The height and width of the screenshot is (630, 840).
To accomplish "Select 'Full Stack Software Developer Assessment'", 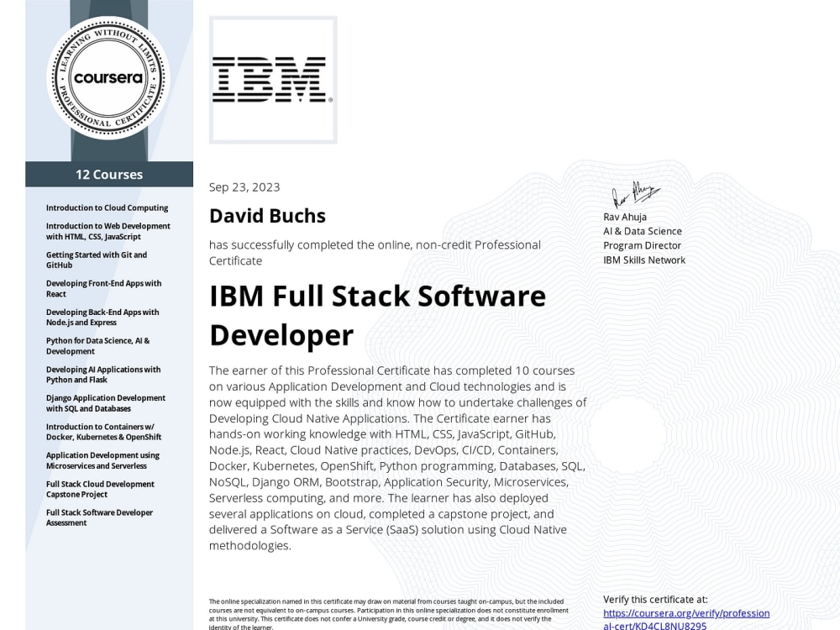I will pyautogui.click(x=100, y=517).
